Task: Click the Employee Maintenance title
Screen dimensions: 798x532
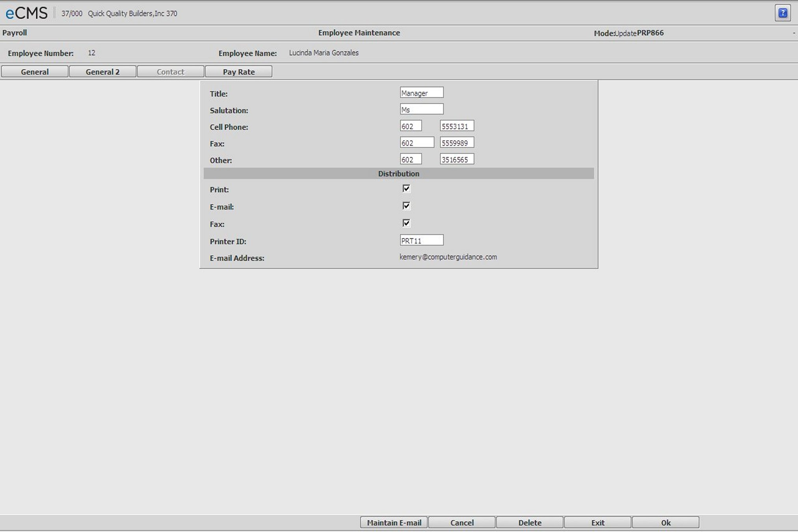Action: (359, 33)
